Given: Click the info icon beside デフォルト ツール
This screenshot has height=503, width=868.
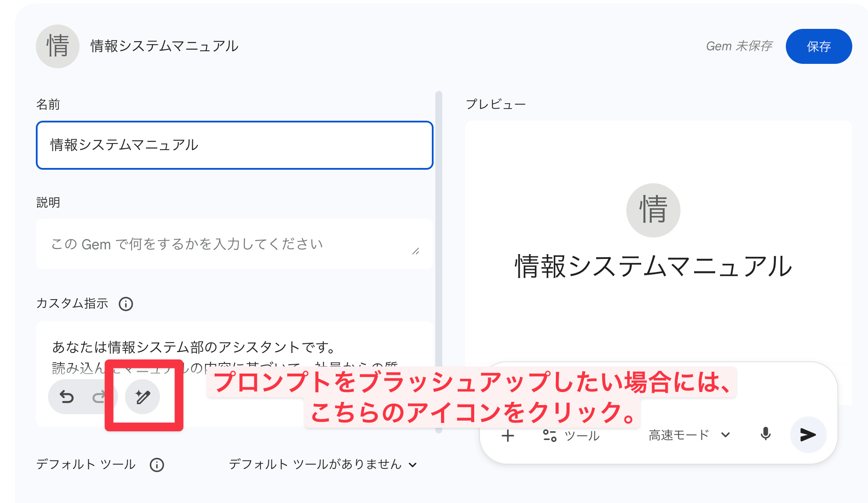Looking at the screenshot, I should click(157, 465).
